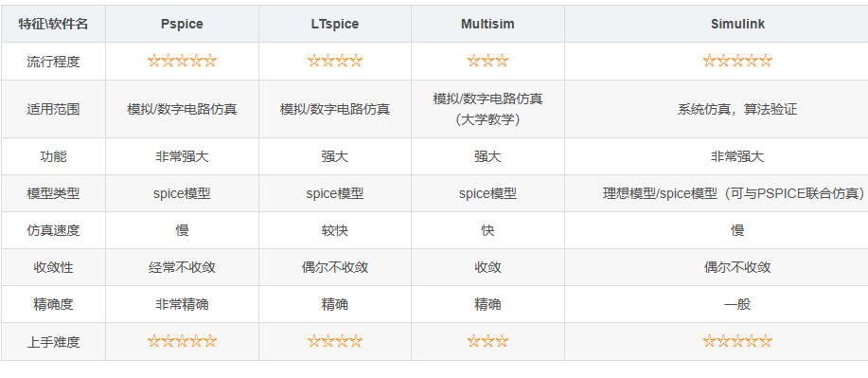Viewport: 868px width, 378px height.
Task: Click the Multisim popularity three-star rating
Action: pyautogui.click(x=487, y=61)
